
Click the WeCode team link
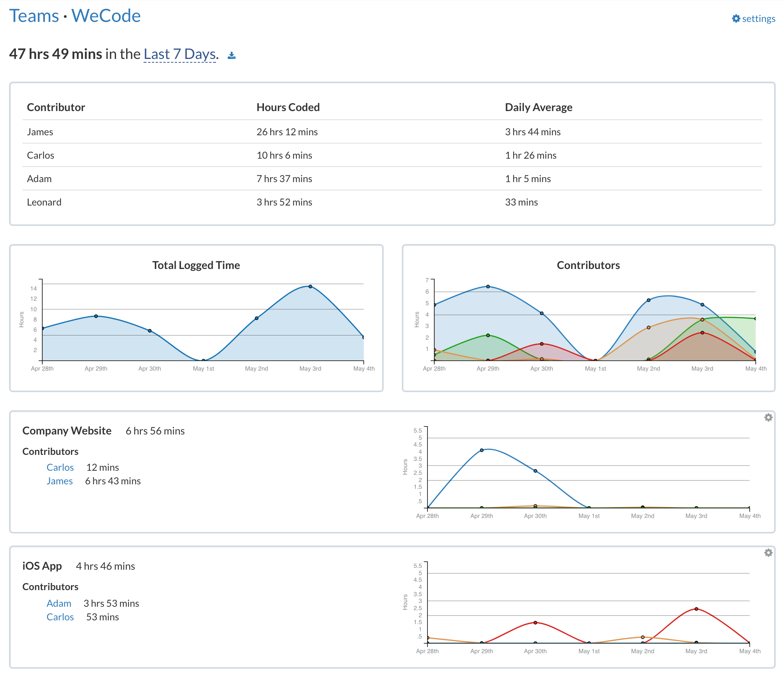(106, 16)
